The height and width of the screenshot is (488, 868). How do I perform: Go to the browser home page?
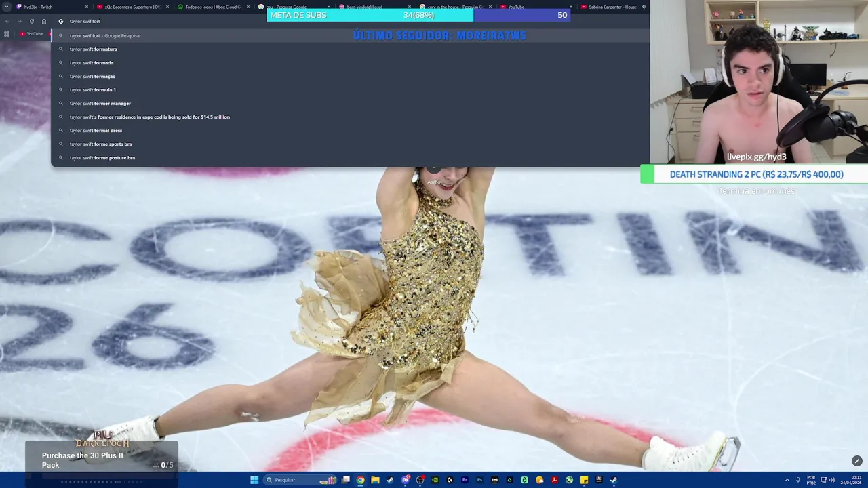44,21
